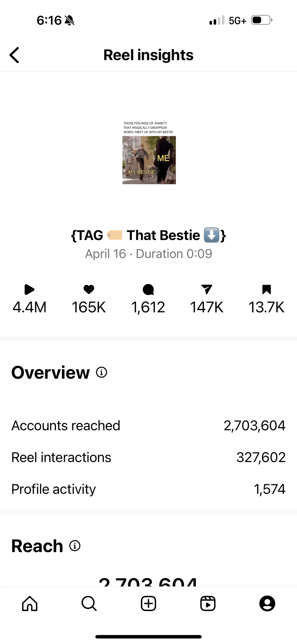297x644 pixels.
Task: Open the Search tab
Action: click(x=89, y=603)
